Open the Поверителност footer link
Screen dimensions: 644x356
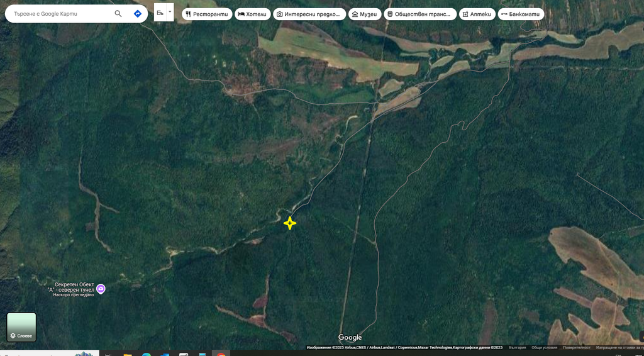tap(577, 347)
